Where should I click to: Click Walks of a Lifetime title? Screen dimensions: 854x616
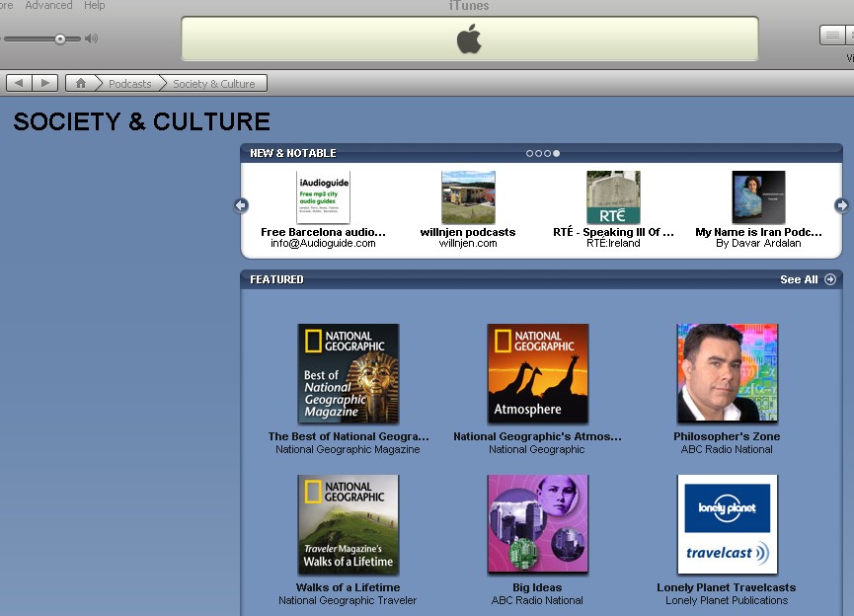[349, 587]
